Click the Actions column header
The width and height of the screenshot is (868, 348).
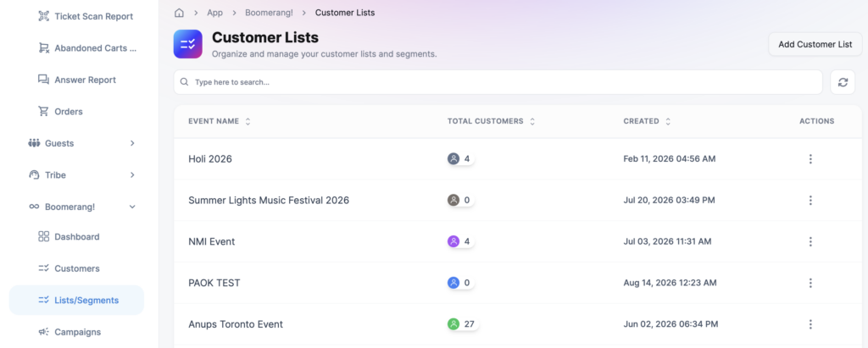[816, 121]
